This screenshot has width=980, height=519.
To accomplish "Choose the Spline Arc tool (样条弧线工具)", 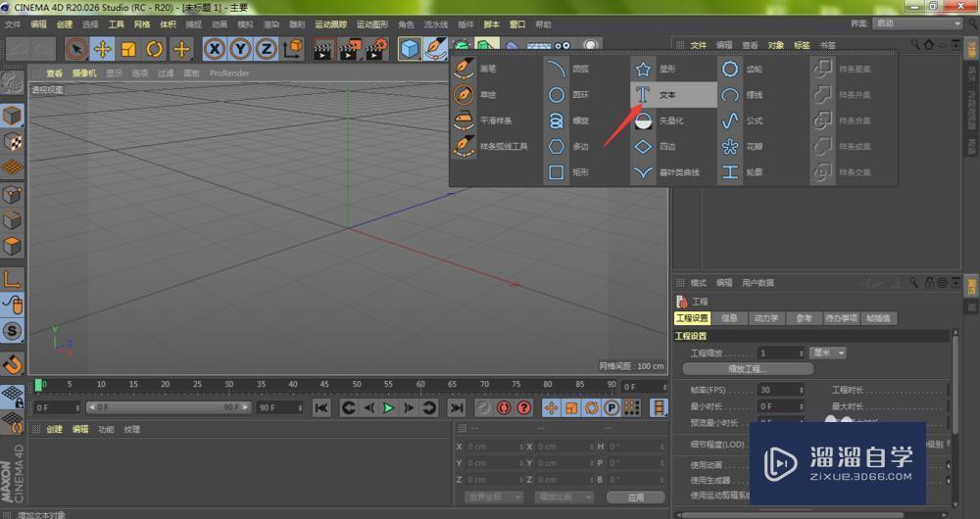I will click(x=497, y=146).
